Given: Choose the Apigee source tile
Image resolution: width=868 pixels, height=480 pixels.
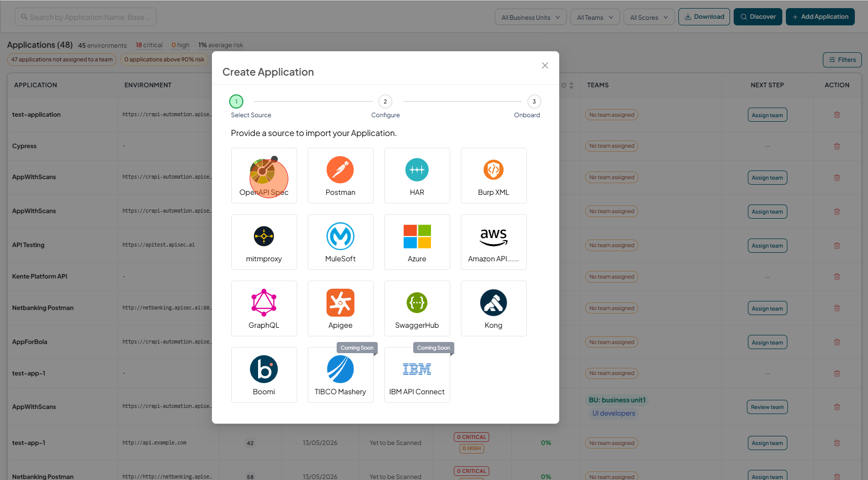Looking at the screenshot, I should [x=340, y=308].
